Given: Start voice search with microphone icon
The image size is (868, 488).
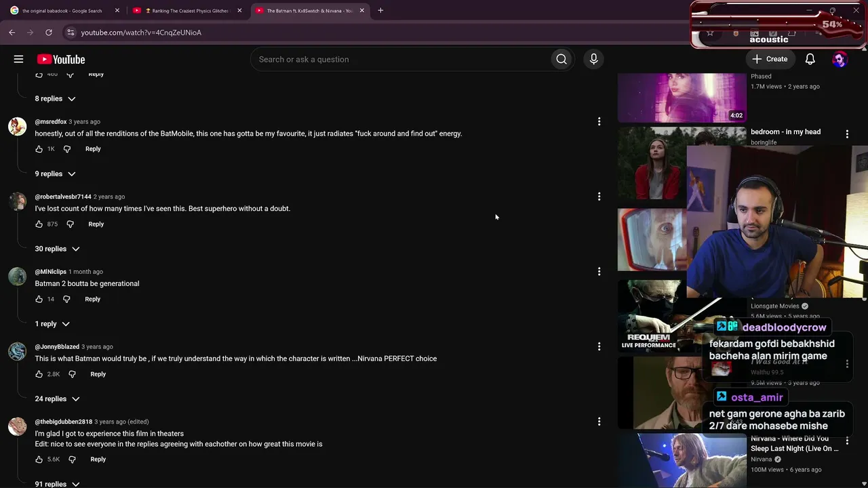Looking at the screenshot, I should click(593, 60).
